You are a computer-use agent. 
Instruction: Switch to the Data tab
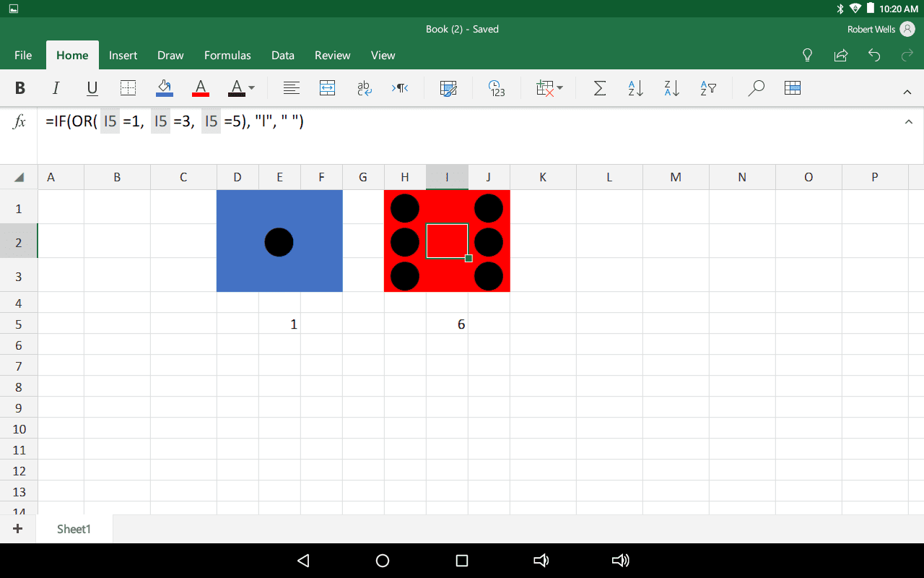pyautogui.click(x=283, y=55)
